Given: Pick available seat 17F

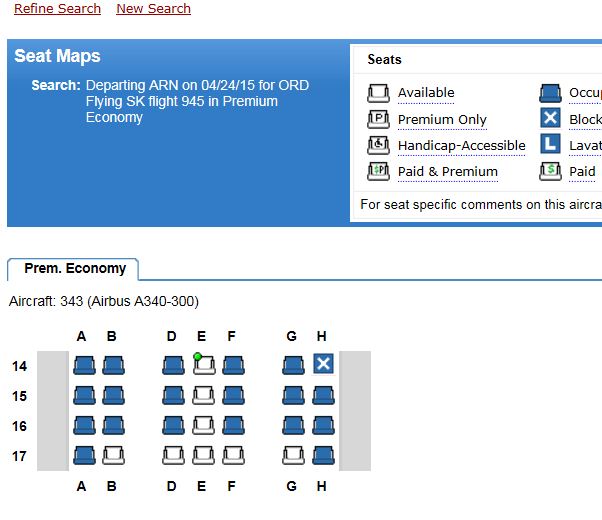Looking at the screenshot, I should click(x=233, y=456).
